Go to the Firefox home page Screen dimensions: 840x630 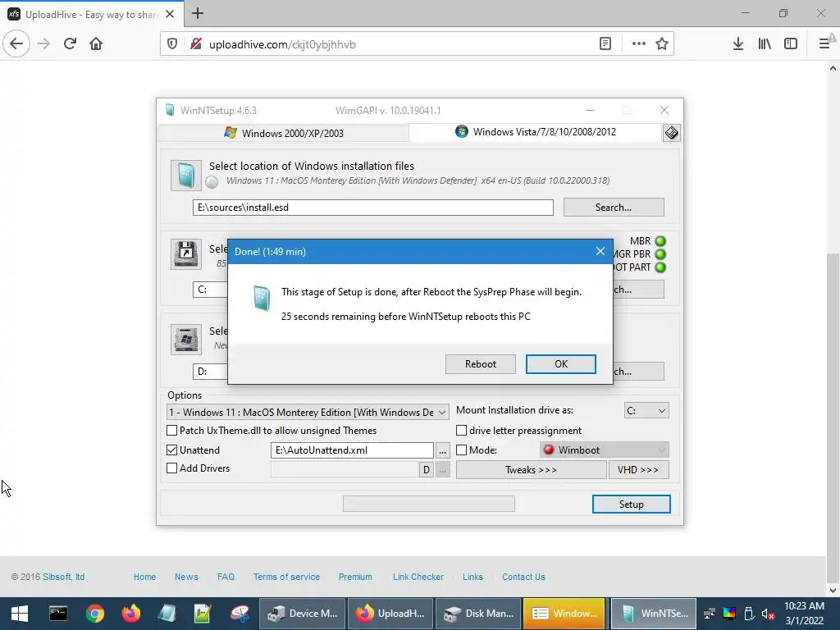[x=96, y=44]
